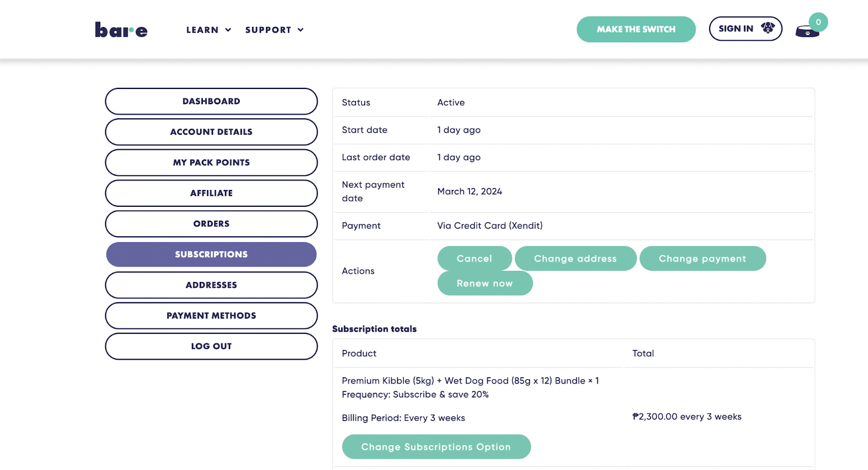Open the Addresses section
Image resolution: width=868 pixels, height=470 pixels.
click(x=211, y=285)
